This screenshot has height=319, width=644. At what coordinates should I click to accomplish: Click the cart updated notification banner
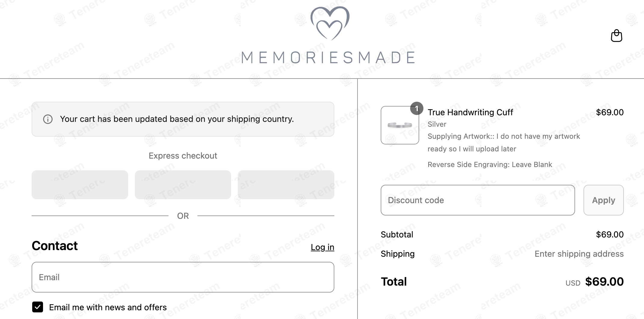pyautogui.click(x=183, y=119)
